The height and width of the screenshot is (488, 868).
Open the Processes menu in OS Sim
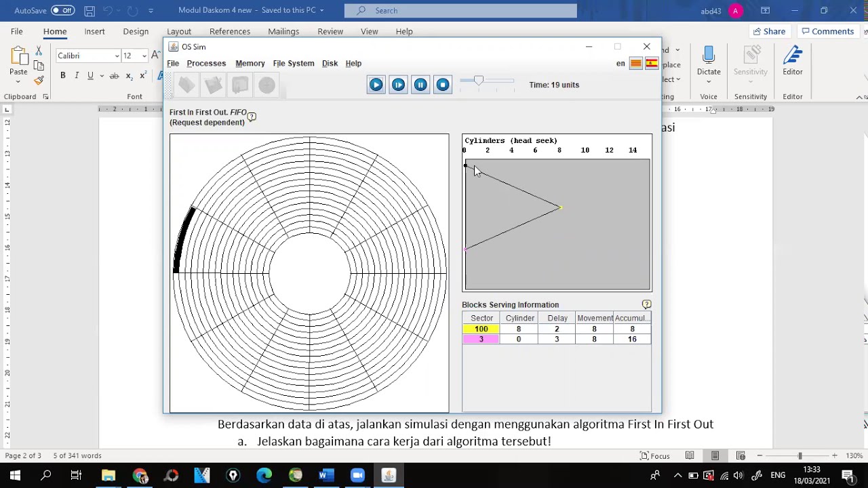click(206, 63)
